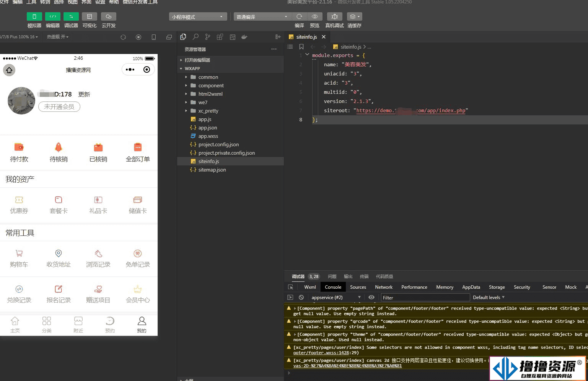Select the 预约 booking bottom tab
This screenshot has width=588, height=381.
pos(110,325)
